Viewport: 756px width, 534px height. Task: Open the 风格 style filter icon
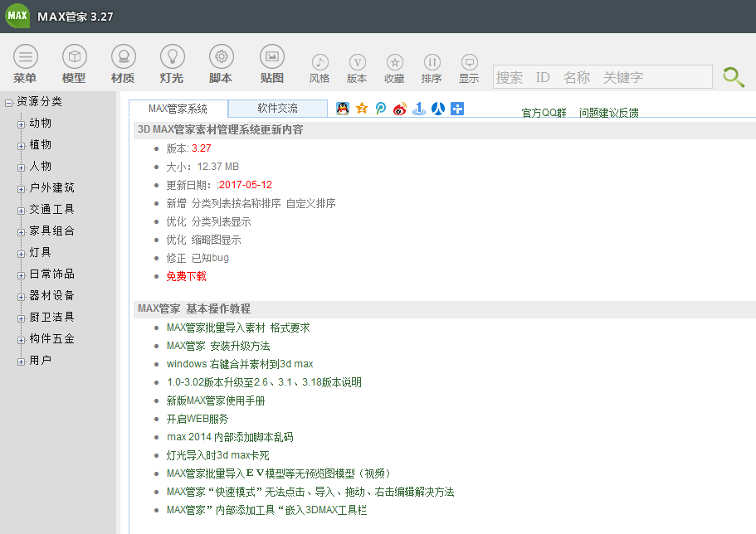[319, 62]
